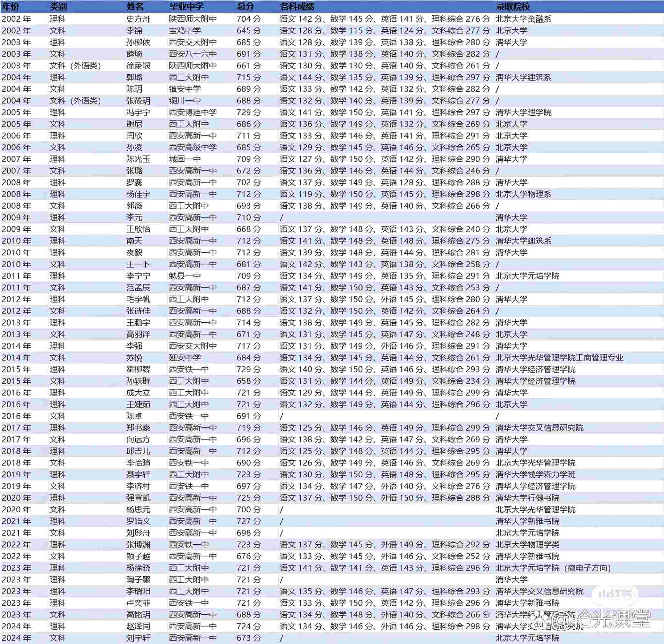Select the name cell 孙轶群
Screen dimensions: 664x644
[x=138, y=381]
